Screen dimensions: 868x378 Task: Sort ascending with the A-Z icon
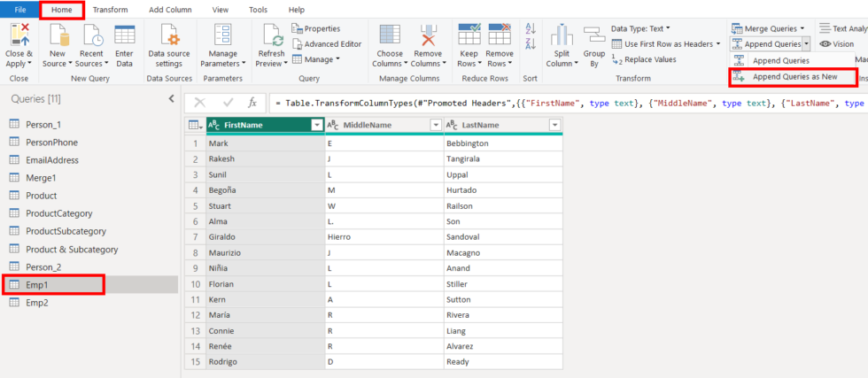coord(531,28)
